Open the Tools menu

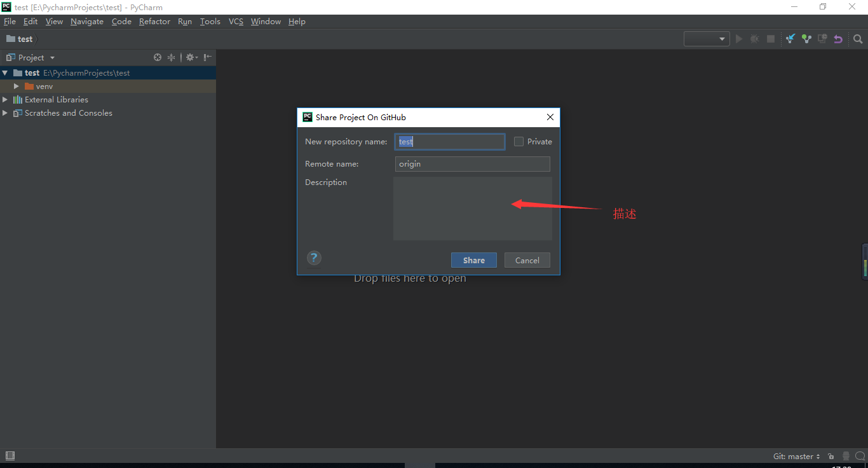coord(210,22)
